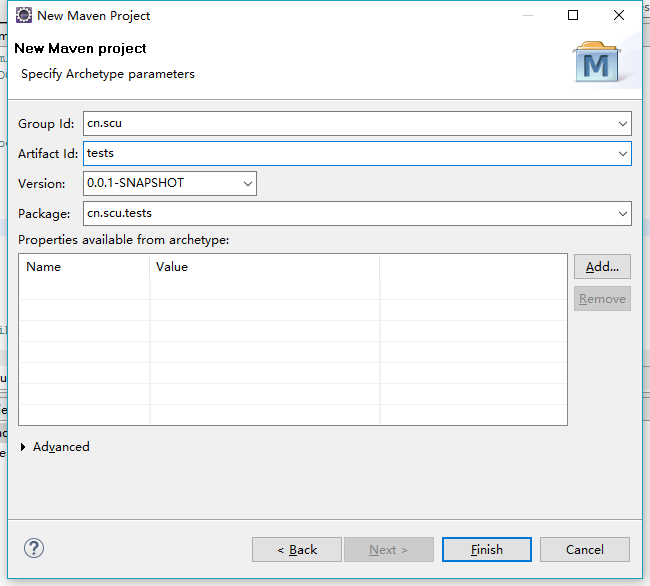Click the Eclipse icon in title bar
Image resolution: width=650 pixels, height=586 pixels.
[x=24, y=15]
